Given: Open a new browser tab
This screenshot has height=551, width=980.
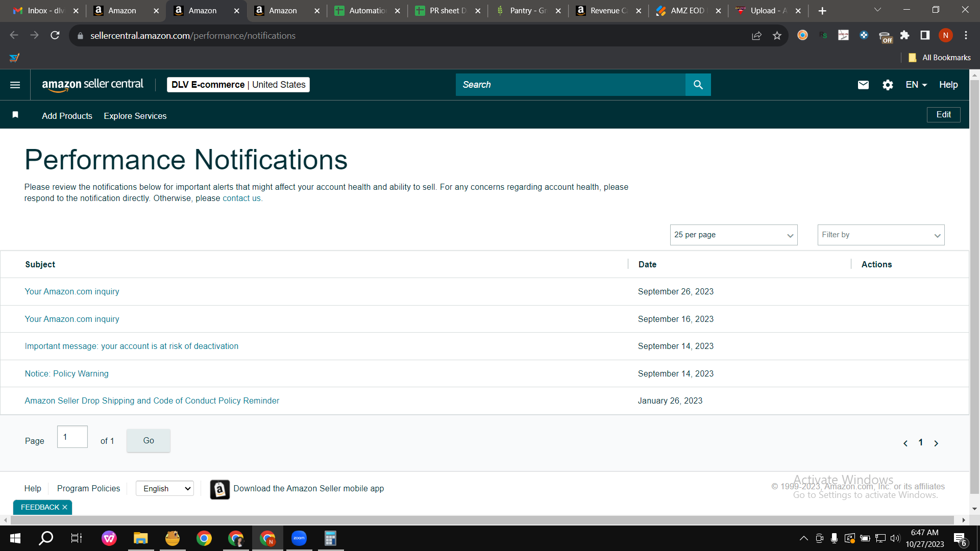Looking at the screenshot, I should [822, 11].
